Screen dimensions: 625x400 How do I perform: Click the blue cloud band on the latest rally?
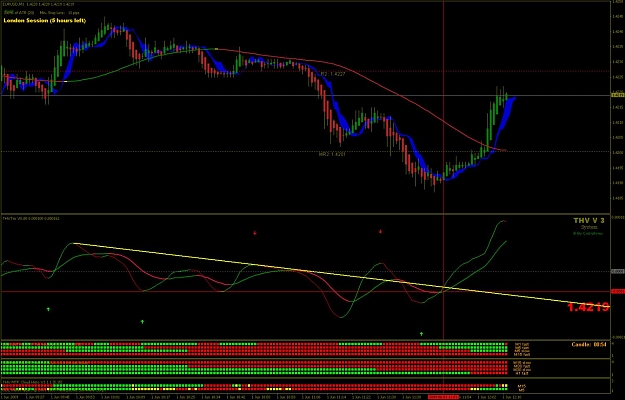tap(504, 118)
